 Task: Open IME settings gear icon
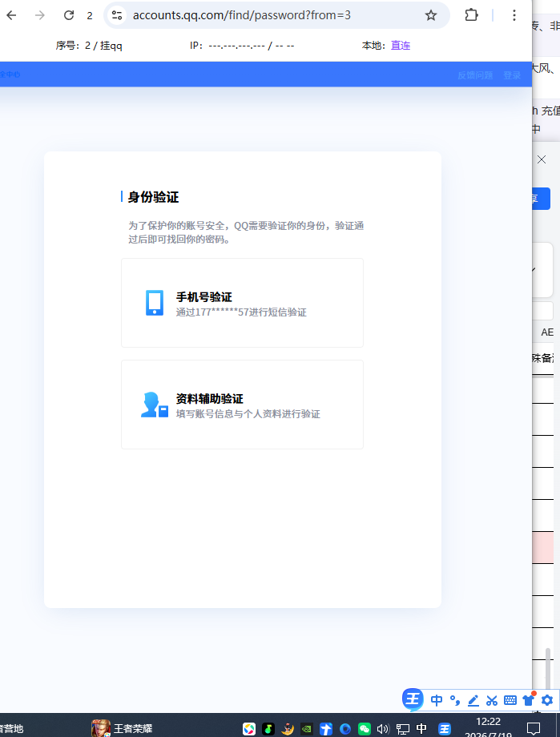(547, 700)
